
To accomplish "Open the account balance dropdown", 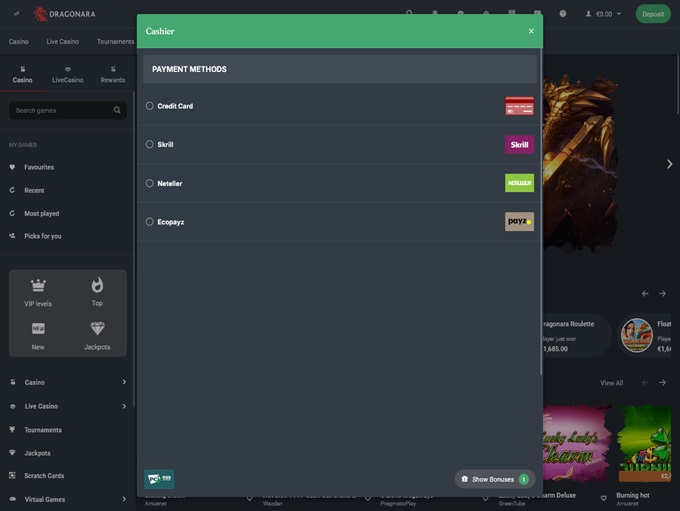I will [604, 14].
